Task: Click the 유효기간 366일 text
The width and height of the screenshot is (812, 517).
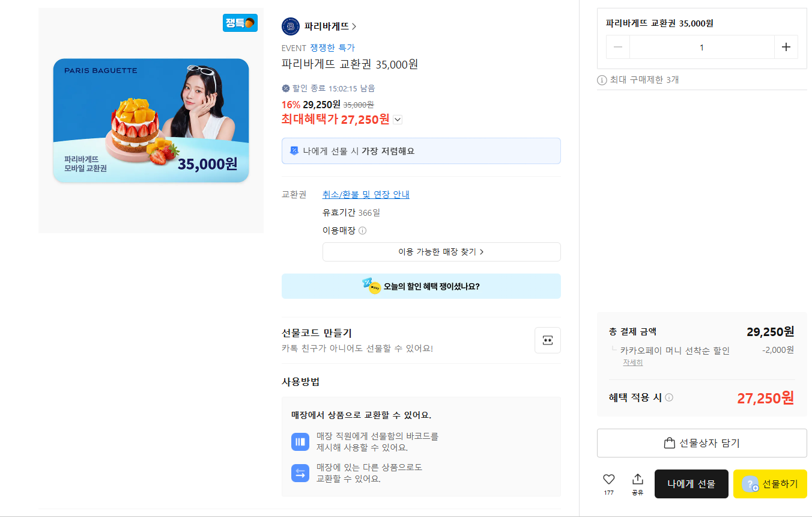Action: point(351,213)
